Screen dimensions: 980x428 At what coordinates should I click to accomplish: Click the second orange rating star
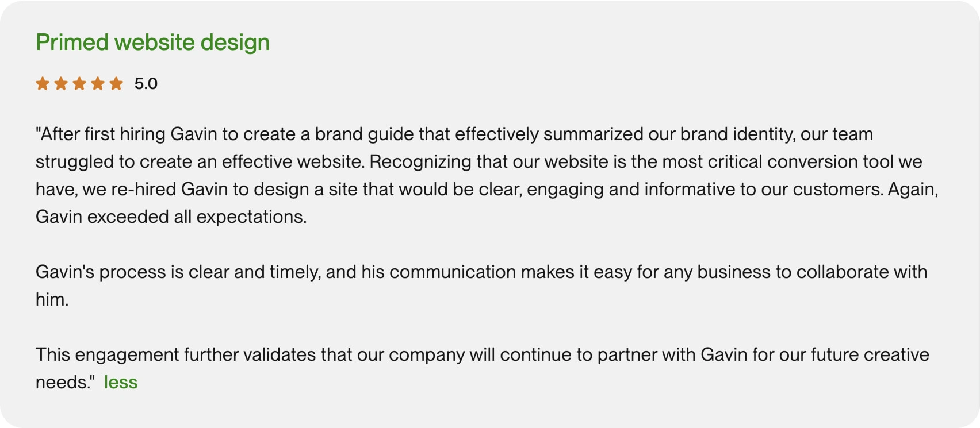61,84
